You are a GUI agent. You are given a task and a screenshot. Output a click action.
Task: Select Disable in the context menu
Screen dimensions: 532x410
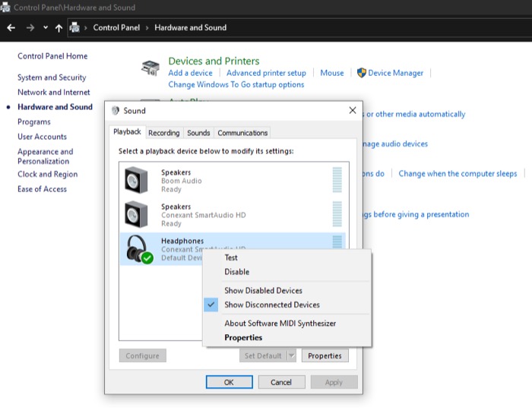(236, 272)
